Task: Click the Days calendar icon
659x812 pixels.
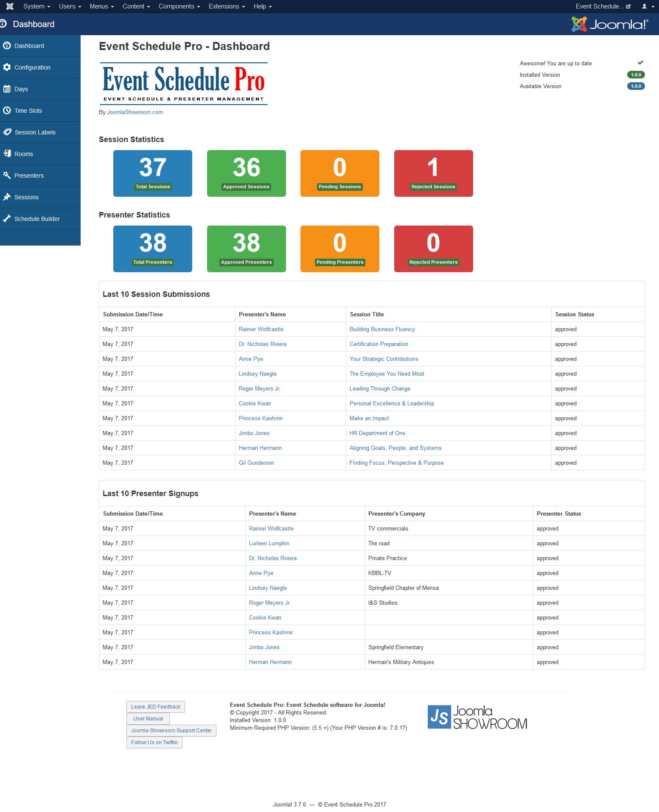Action: 7,89
